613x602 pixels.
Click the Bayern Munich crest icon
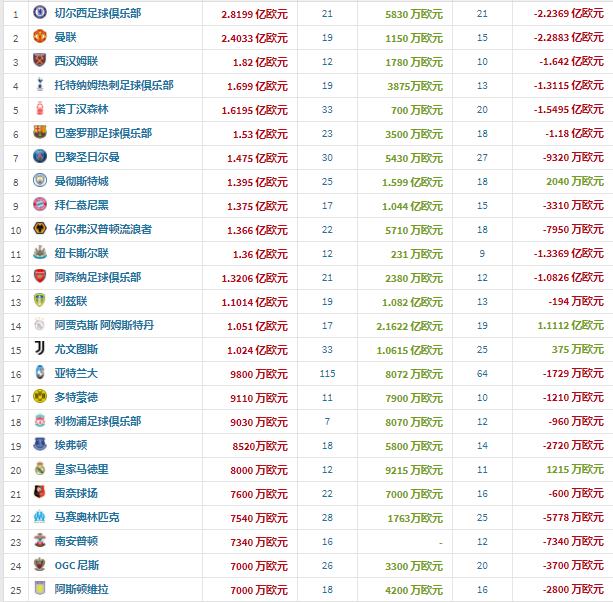[x=40, y=205]
